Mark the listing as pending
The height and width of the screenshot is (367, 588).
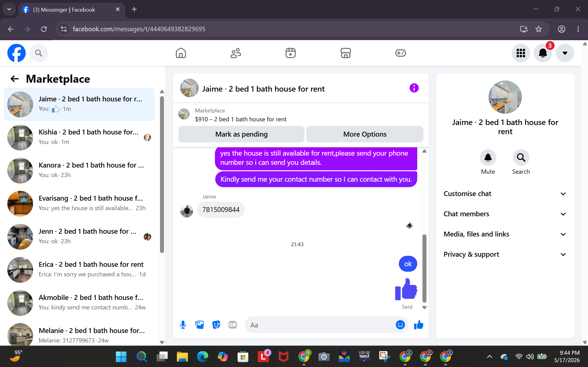click(x=241, y=134)
